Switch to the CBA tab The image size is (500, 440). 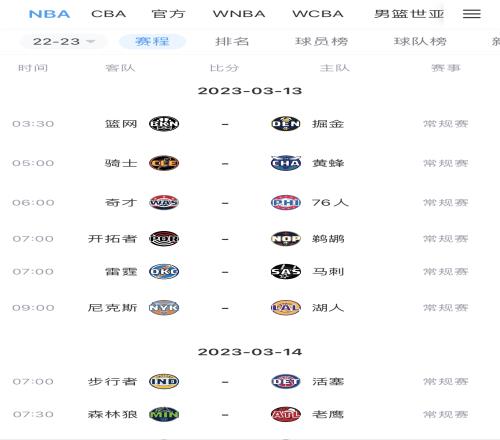pyautogui.click(x=109, y=14)
